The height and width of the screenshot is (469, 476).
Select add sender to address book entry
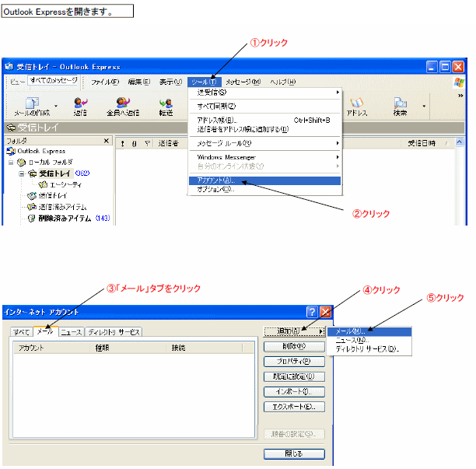(264, 129)
